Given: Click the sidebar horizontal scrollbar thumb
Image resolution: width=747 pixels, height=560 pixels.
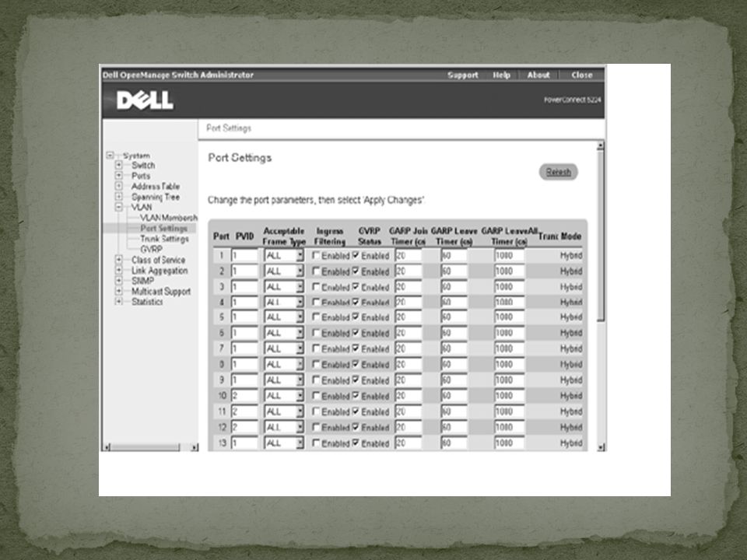Looking at the screenshot, I should (x=146, y=447).
